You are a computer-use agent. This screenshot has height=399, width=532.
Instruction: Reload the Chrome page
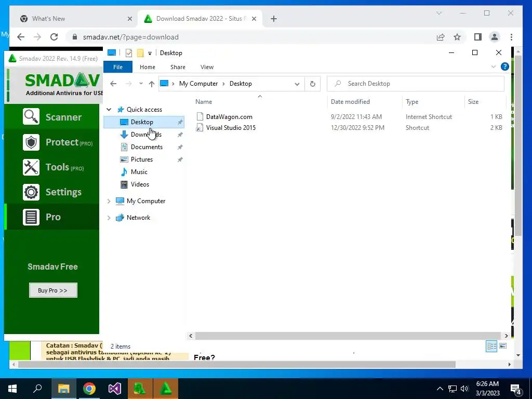(54, 37)
